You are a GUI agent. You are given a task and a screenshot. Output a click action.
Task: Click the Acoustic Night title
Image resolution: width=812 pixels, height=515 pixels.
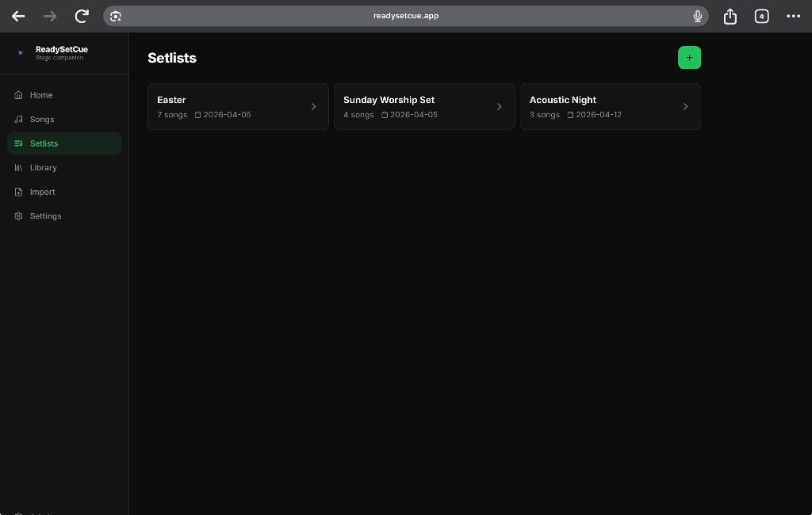pyautogui.click(x=562, y=100)
